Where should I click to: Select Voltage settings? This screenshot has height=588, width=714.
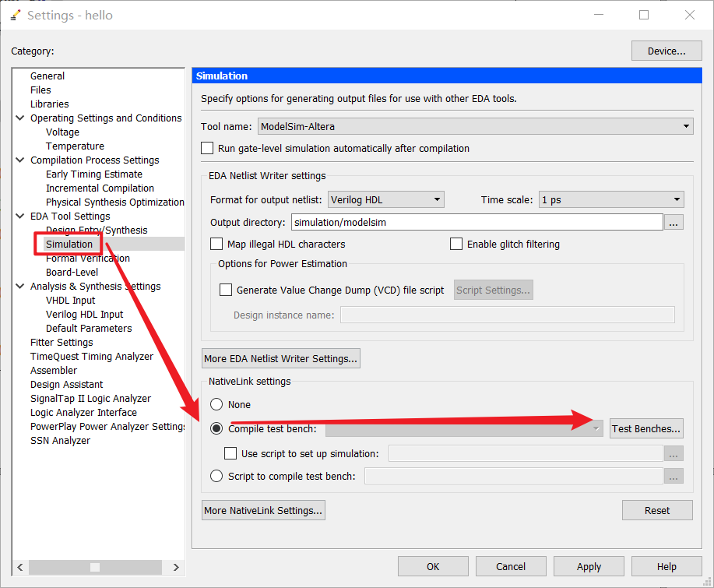tap(62, 132)
